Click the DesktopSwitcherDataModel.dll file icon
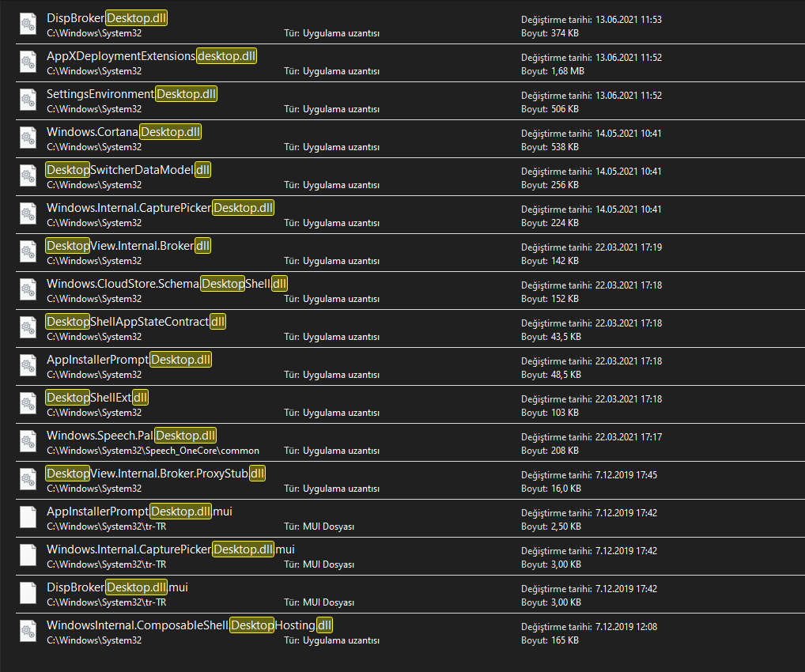Screen dimensions: 805x672 coord(28,176)
